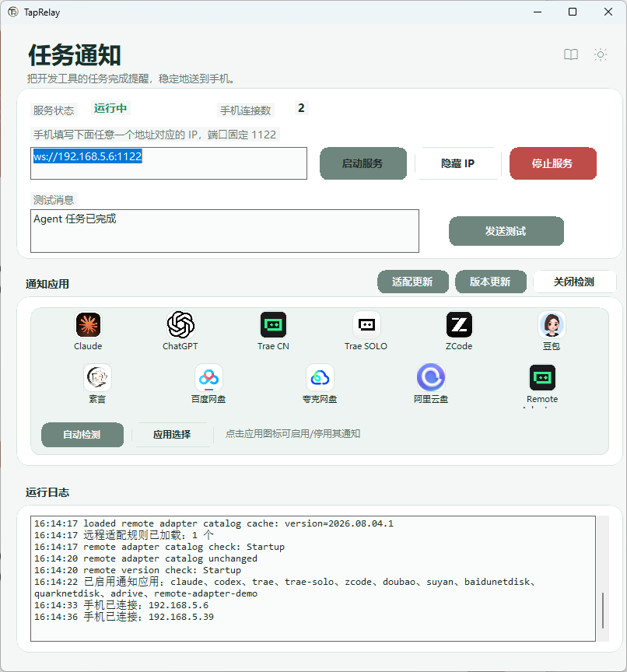Click the Trae SOLO icon

(x=366, y=324)
